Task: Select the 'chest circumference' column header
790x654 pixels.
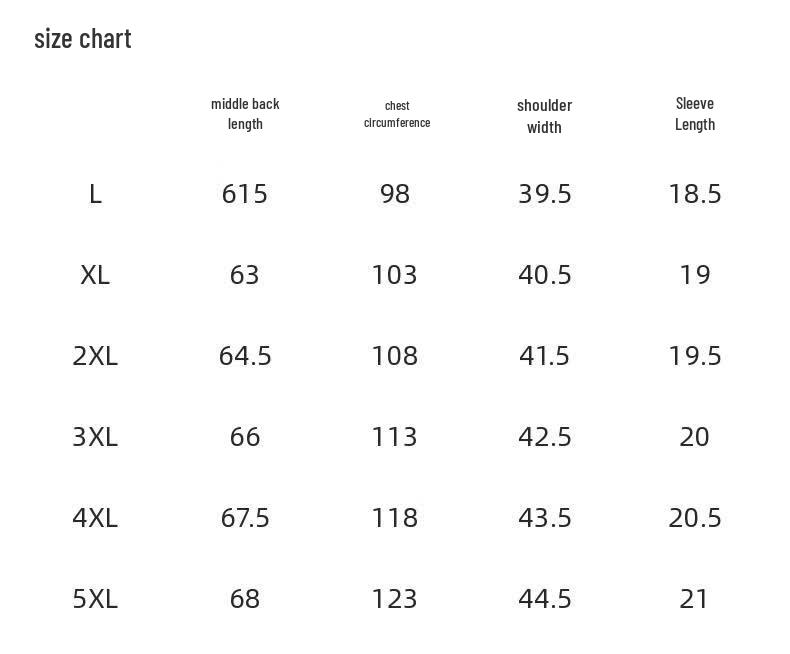Action: pyautogui.click(x=397, y=114)
